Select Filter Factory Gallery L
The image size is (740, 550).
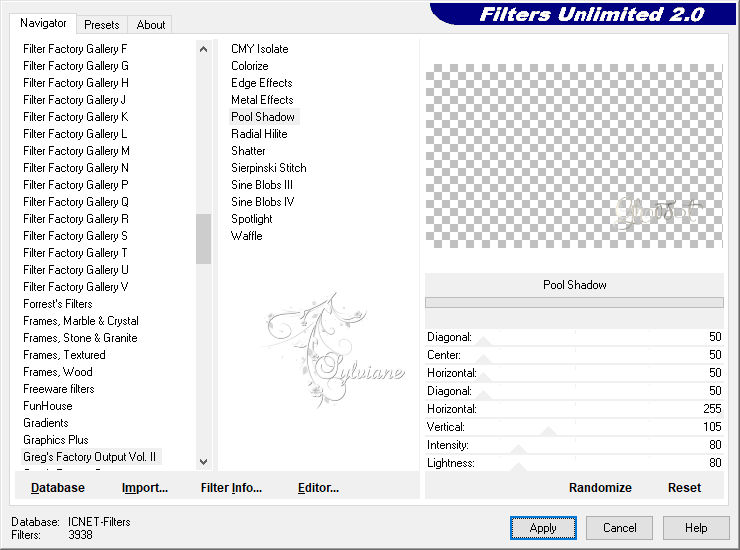point(75,134)
